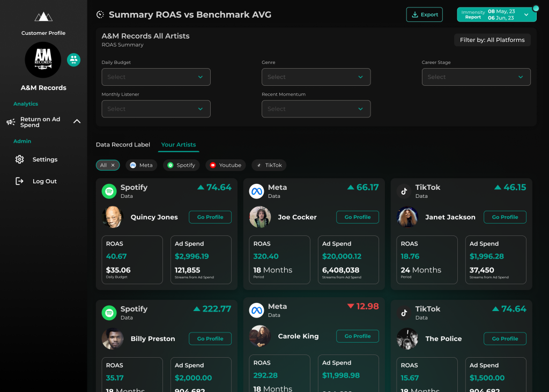
Task: Open Carole King photo thumbnail
Action: click(260, 336)
